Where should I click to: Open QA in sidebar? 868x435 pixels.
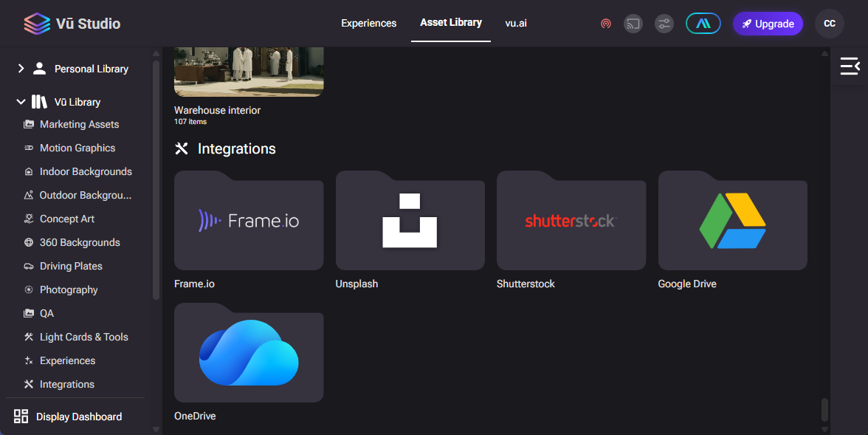46,314
